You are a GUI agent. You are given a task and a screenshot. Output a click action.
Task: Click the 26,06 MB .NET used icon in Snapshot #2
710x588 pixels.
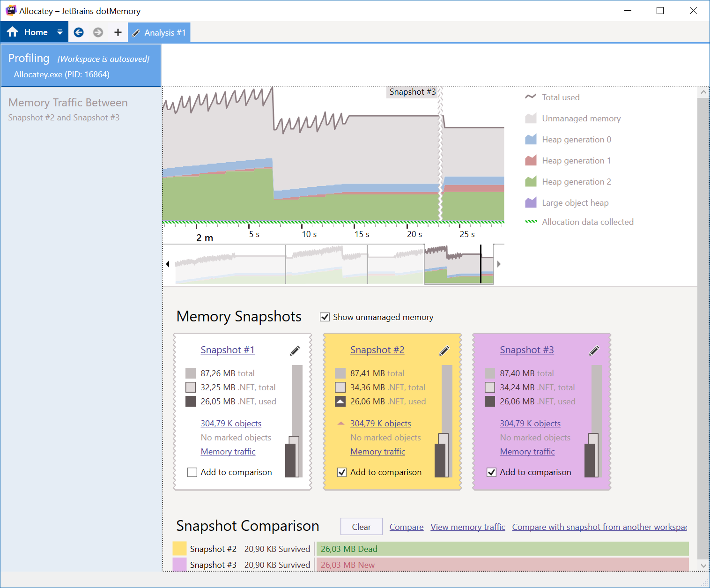point(340,402)
